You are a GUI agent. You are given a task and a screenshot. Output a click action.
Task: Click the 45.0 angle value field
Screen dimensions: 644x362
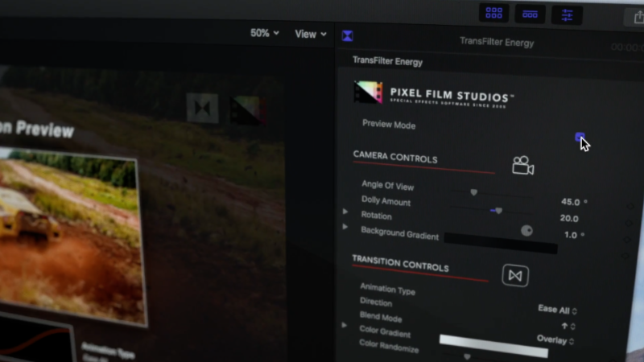pyautogui.click(x=571, y=202)
